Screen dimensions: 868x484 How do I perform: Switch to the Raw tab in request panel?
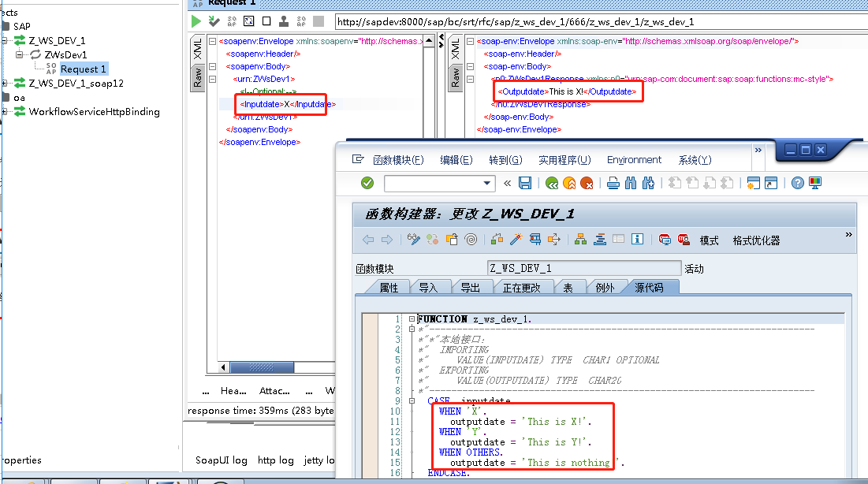[x=198, y=77]
